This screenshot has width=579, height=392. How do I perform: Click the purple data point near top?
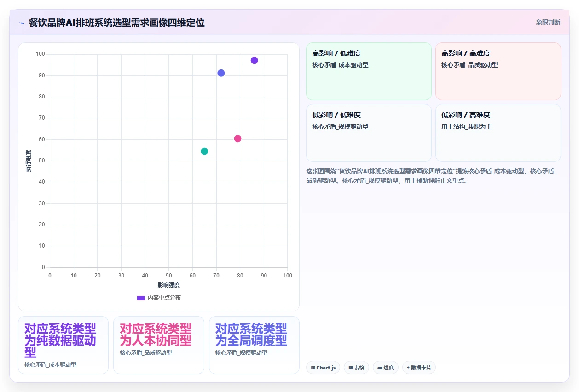tap(254, 60)
